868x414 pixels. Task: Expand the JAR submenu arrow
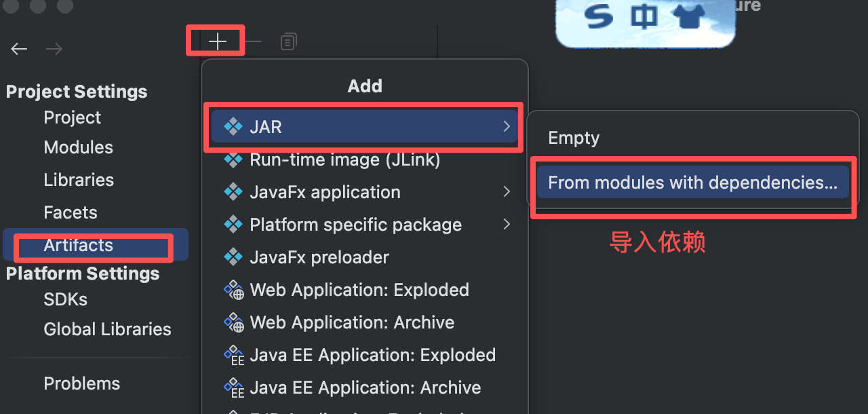click(506, 127)
